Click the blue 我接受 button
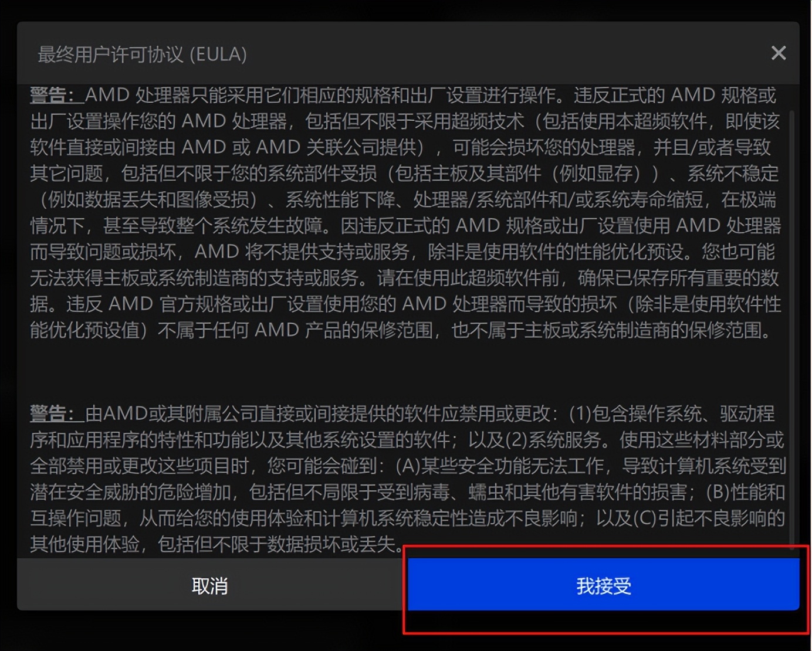The width and height of the screenshot is (812, 651). [x=603, y=585]
